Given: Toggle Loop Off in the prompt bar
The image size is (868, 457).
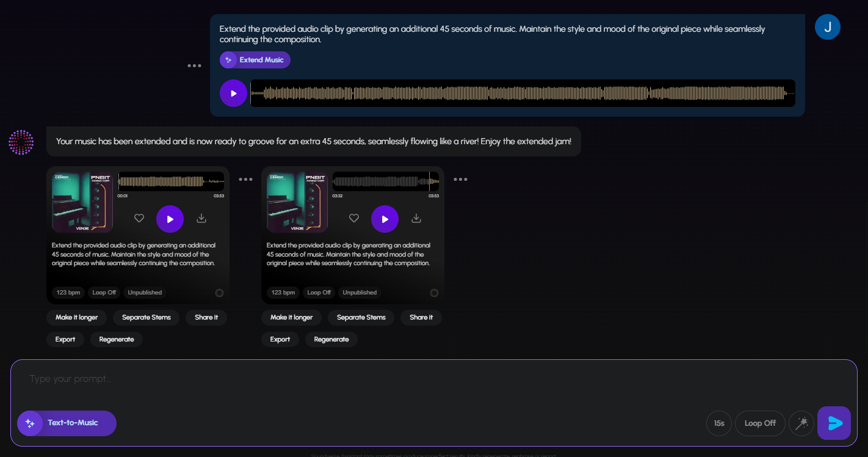Looking at the screenshot, I should click(760, 423).
